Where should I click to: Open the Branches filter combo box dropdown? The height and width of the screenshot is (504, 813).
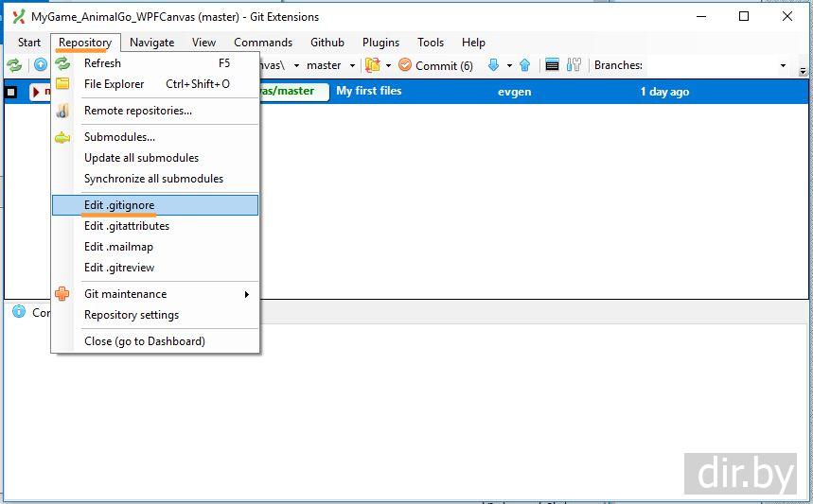[782, 65]
